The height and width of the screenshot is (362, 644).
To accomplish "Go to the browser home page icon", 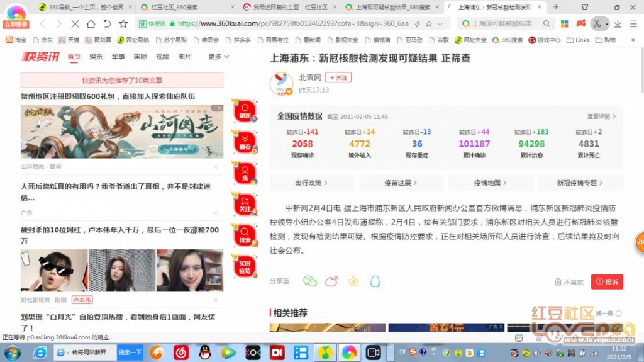I will point(91,24).
